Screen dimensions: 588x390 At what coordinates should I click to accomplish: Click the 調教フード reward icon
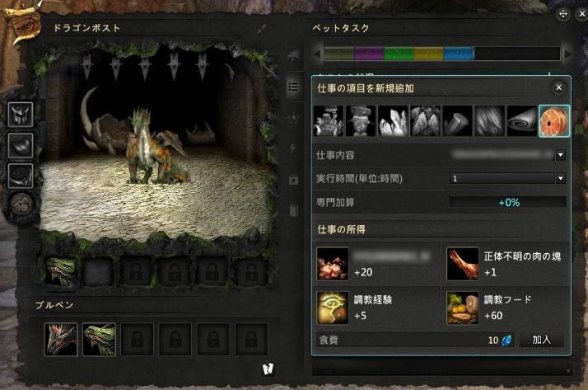[x=463, y=308]
